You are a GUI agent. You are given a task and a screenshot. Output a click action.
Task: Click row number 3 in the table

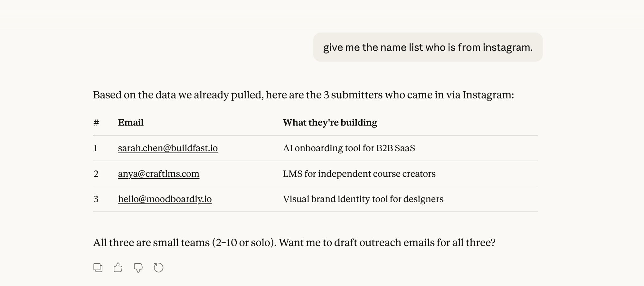pyautogui.click(x=96, y=199)
